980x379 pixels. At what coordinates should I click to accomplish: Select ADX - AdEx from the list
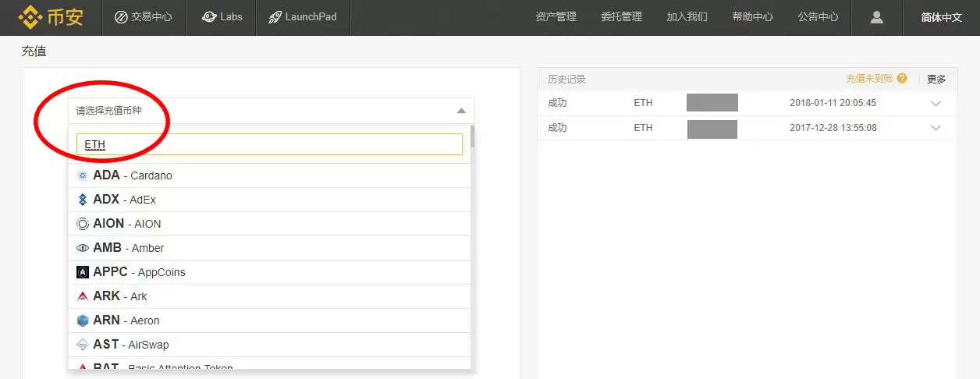(269, 200)
